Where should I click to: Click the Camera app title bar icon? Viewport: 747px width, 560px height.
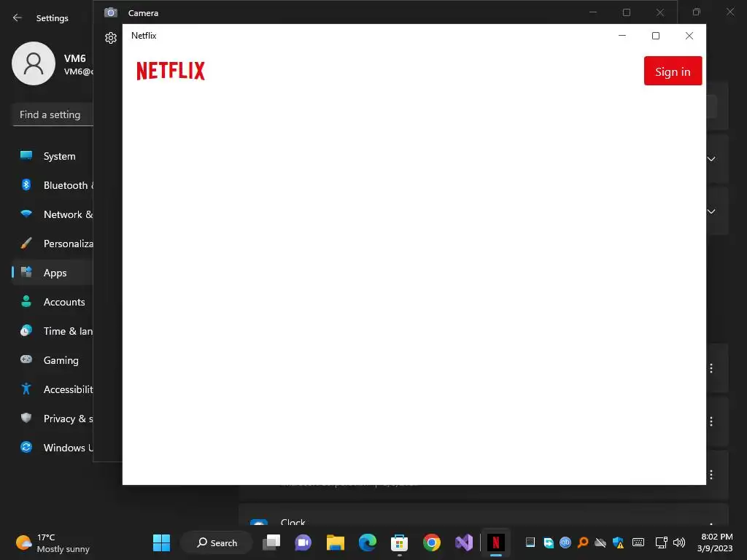111,13
